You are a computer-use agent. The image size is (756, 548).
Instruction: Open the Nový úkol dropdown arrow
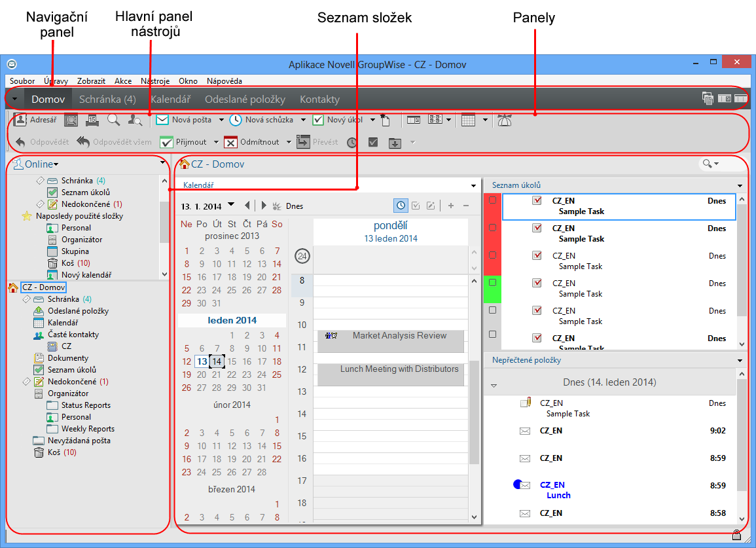(x=372, y=120)
